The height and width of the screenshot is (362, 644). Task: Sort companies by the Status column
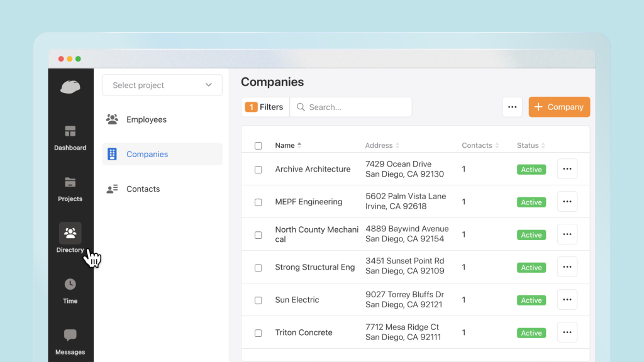pyautogui.click(x=531, y=145)
